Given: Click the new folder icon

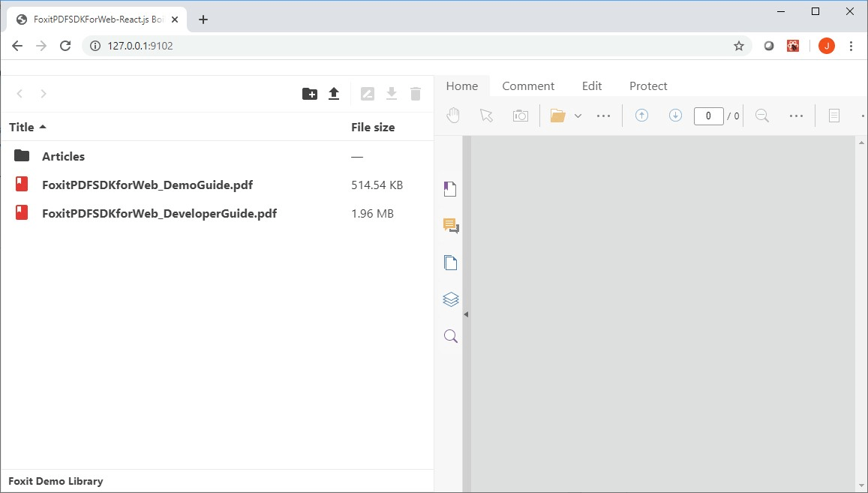Looking at the screenshot, I should coord(309,94).
